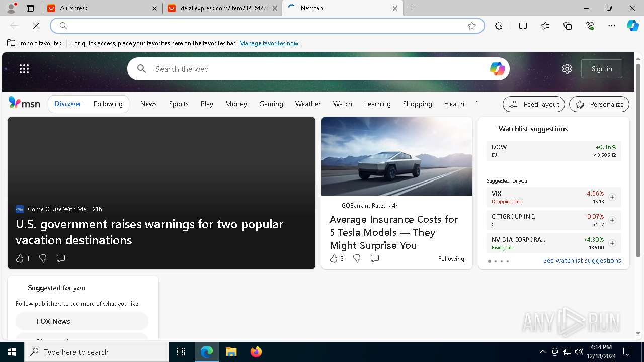Viewport: 644px width, 362px height.
Task: Open comments on vacation destinations story
Action: click(61, 258)
